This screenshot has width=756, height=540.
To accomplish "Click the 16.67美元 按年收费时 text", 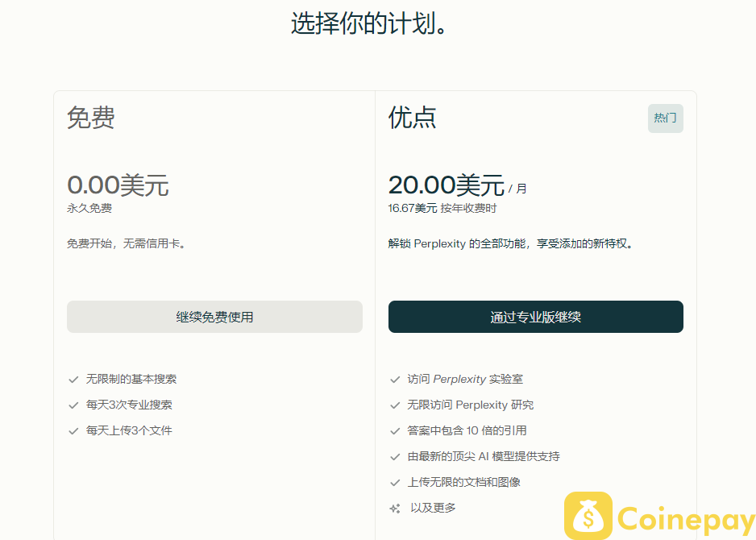I will click(442, 208).
